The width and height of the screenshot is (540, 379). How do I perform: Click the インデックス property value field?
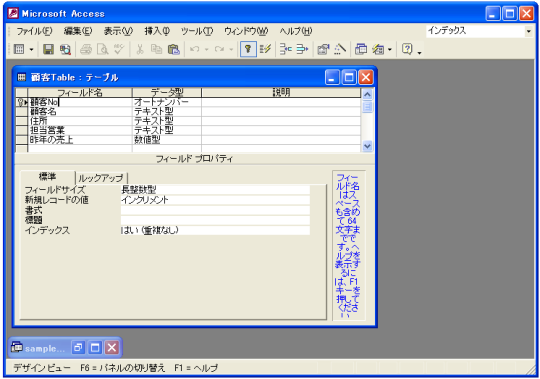[215, 230]
